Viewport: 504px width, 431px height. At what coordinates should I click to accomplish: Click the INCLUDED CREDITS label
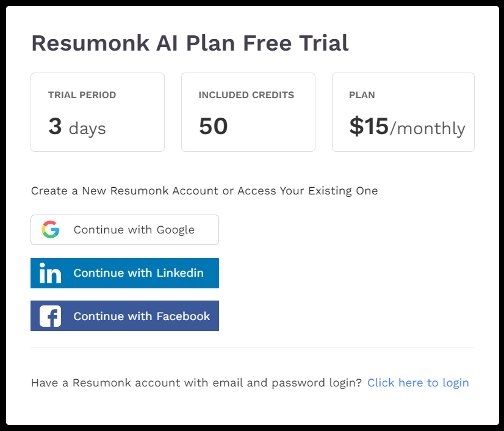coord(247,95)
